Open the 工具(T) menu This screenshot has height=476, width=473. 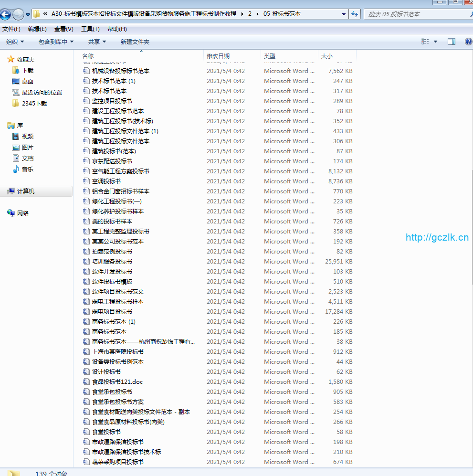coord(90,29)
